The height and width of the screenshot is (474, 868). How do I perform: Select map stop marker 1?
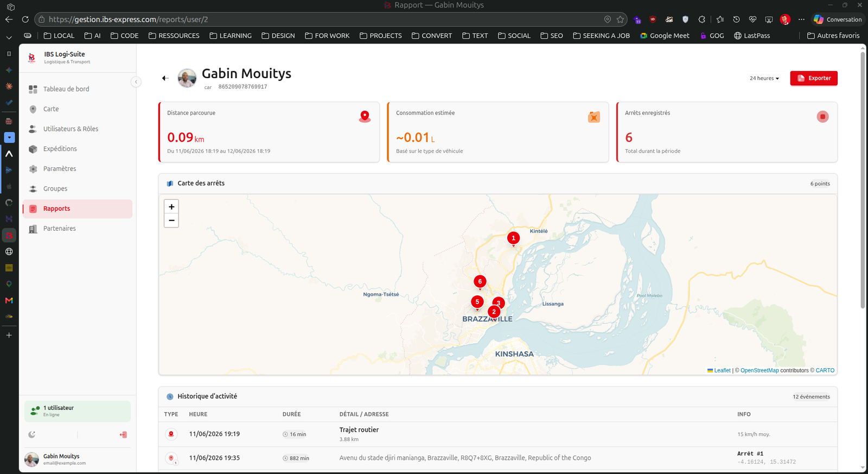click(x=513, y=238)
